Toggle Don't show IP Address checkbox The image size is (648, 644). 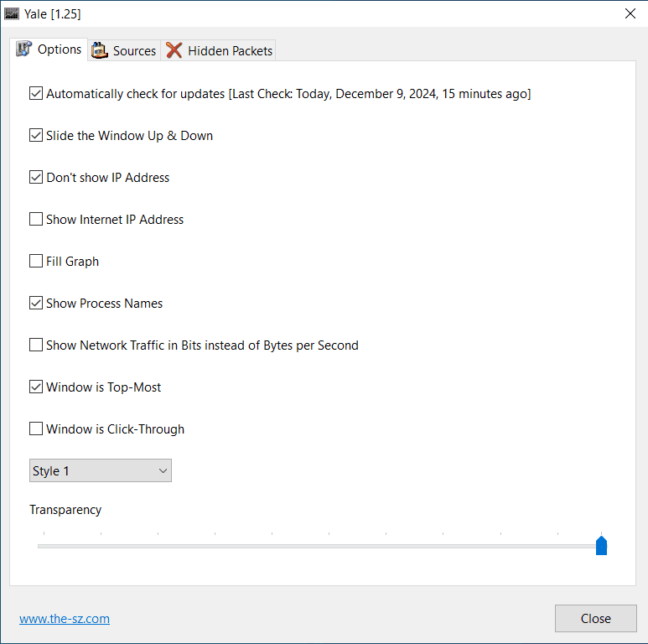(x=36, y=178)
